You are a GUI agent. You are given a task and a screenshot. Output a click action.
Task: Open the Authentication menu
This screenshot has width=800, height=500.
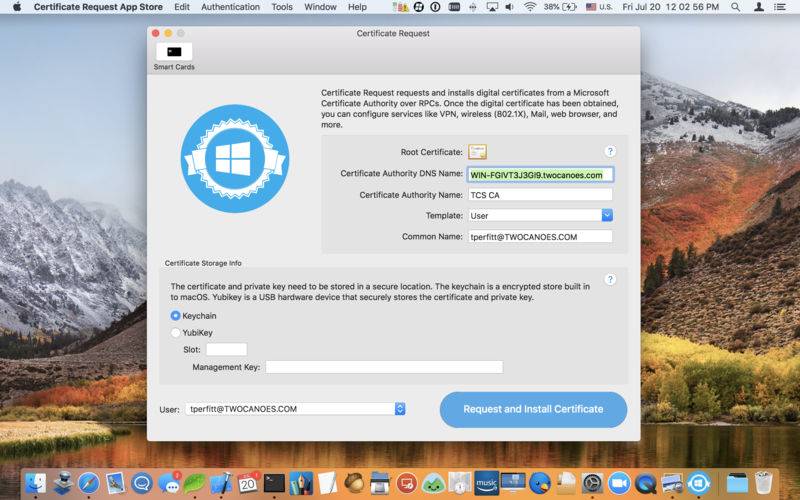click(x=230, y=7)
